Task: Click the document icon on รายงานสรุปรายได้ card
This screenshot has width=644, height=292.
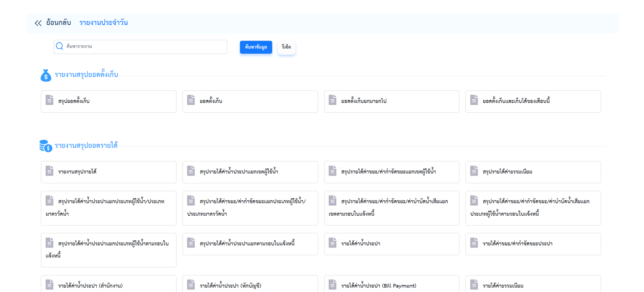Action: (50, 171)
